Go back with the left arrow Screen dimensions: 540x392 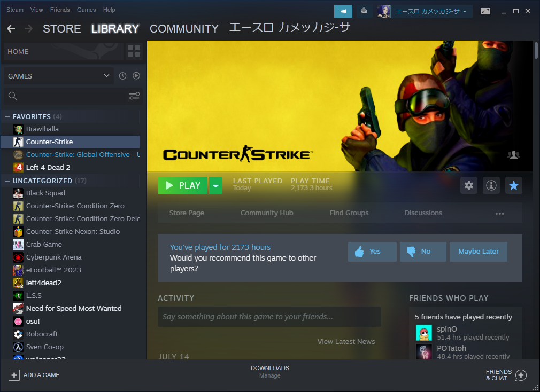[x=11, y=29]
